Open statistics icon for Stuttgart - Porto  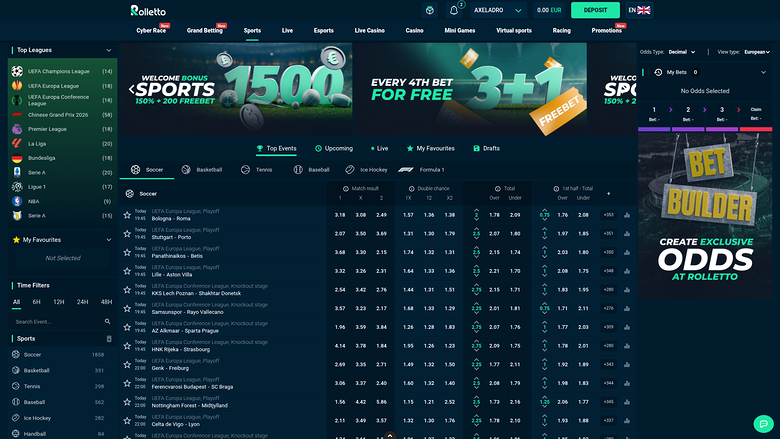point(627,234)
